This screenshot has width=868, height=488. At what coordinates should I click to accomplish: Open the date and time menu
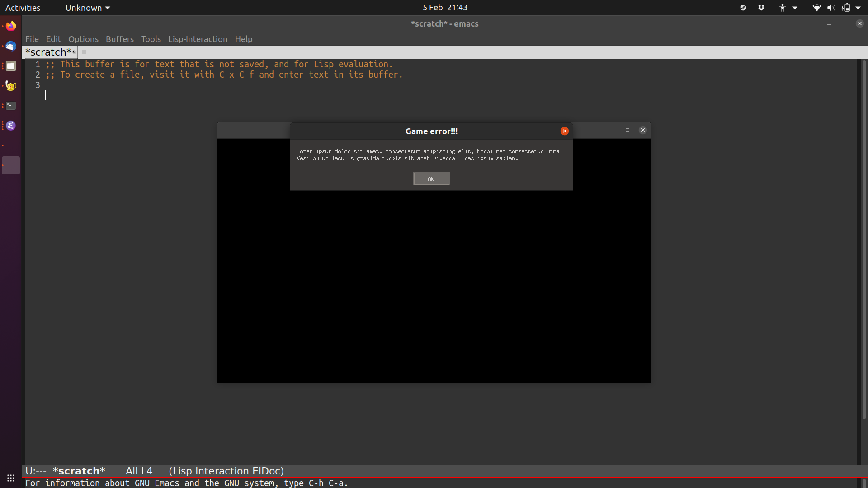coord(445,7)
